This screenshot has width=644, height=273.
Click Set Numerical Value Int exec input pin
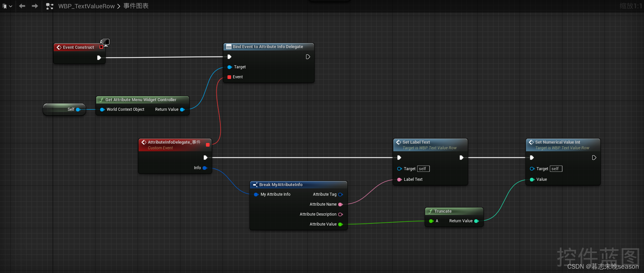pyautogui.click(x=532, y=158)
